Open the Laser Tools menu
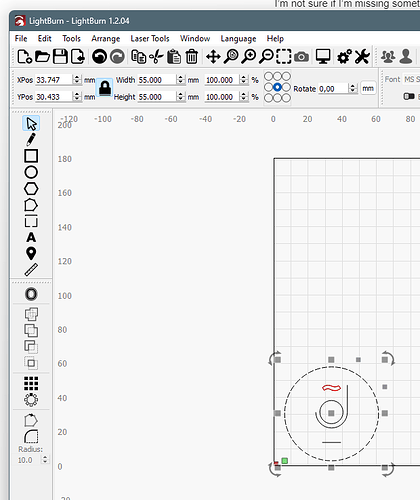Screen dimensions: 420x500 (x=150, y=39)
